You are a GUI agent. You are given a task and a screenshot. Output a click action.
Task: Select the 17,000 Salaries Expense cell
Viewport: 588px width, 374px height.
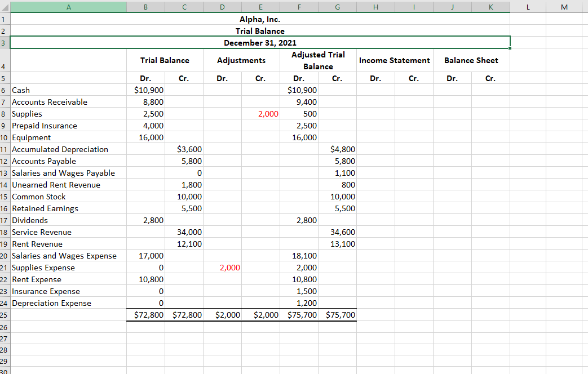145,256
